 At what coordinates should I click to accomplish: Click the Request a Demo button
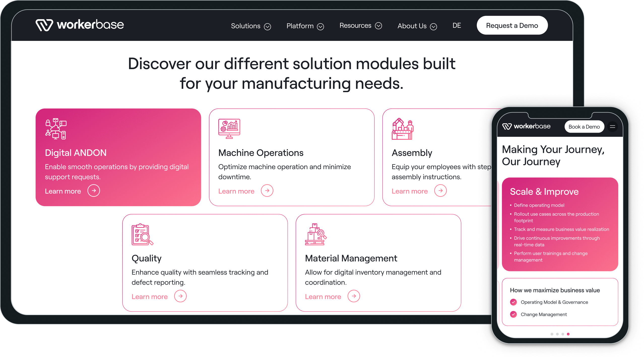512,25
